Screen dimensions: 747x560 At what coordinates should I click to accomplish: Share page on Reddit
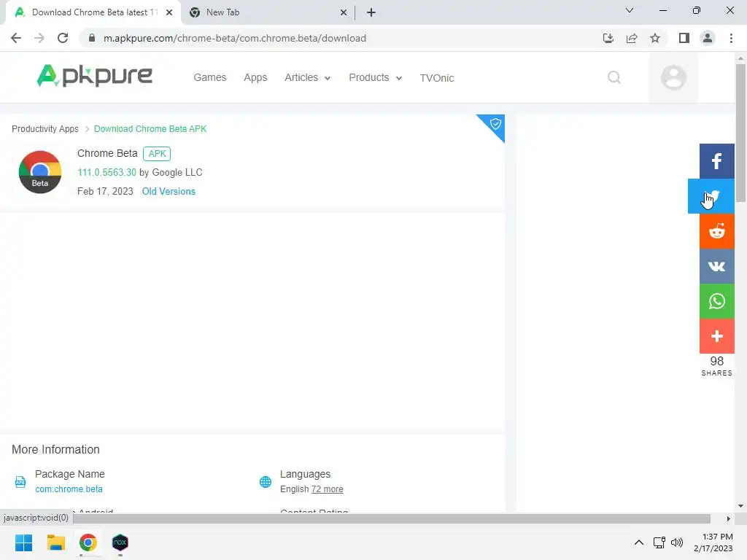[716, 231]
